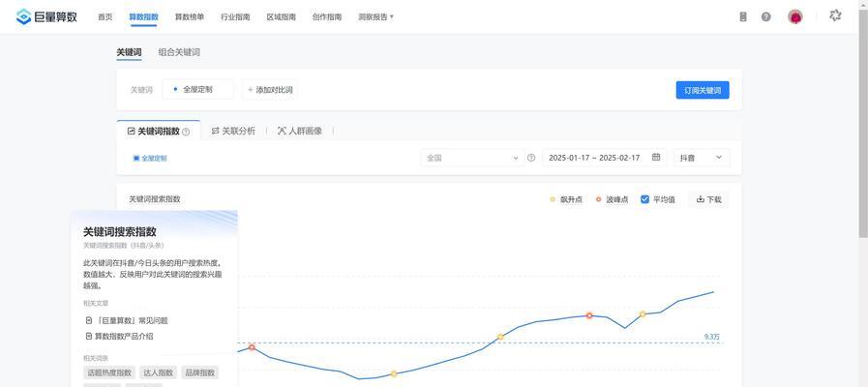
Task: Toggle the 全屋定制 legend series
Action: [150, 159]
